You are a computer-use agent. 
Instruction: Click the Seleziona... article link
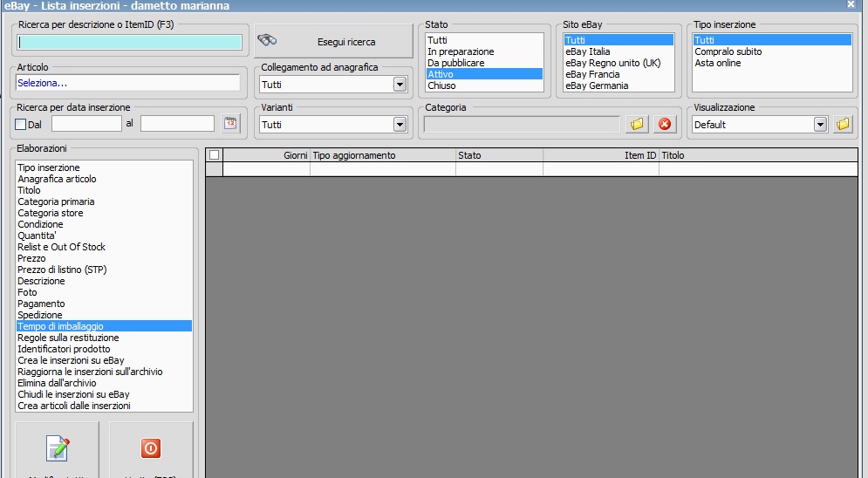(x=42, y=83)
